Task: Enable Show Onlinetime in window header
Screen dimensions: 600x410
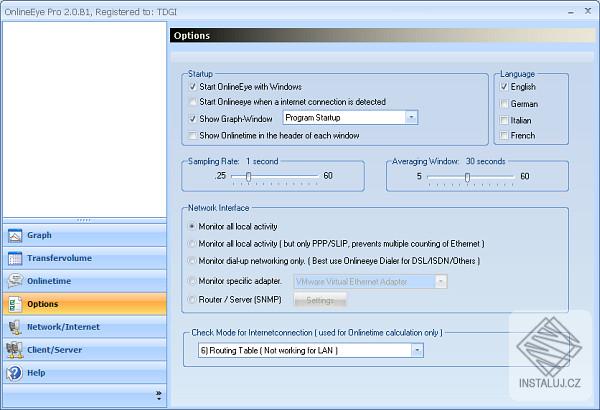Action: point(193,136)
